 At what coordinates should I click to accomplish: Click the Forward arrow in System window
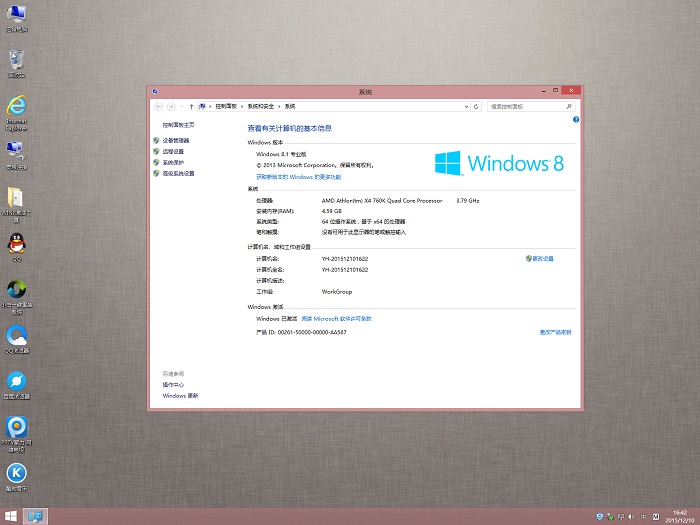pos(171,107)
